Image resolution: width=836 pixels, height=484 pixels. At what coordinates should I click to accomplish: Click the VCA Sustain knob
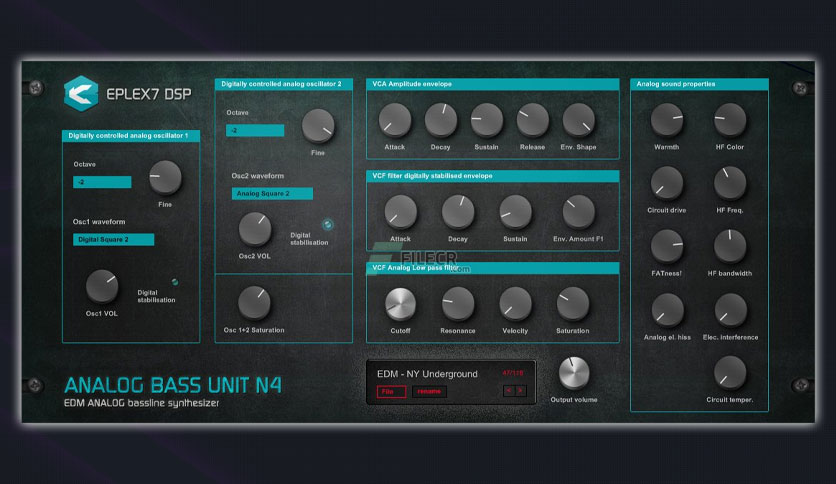486,120
